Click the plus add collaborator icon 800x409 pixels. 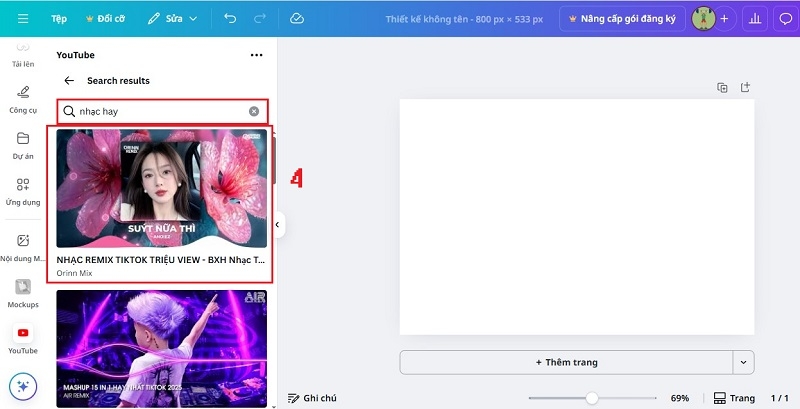(x=724, y=19)
